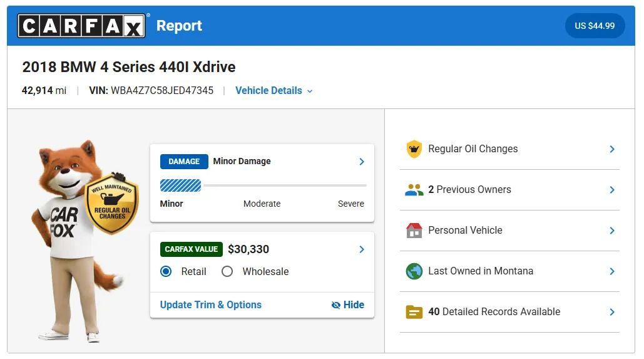The width and height of the screenshot is (644, 359).
Task: Click the DAMAGE blue badge
Action: point(184,162)
